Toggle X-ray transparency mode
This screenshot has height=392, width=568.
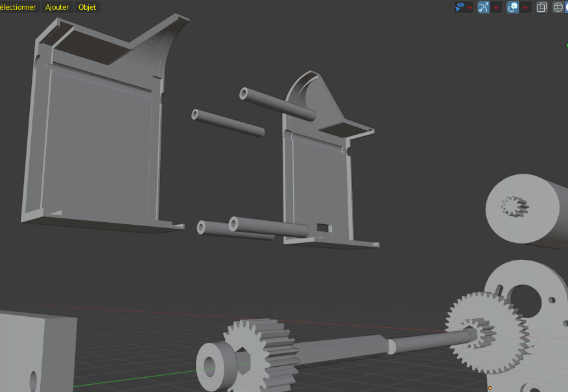pyautogui.click(x=542, y=7)
